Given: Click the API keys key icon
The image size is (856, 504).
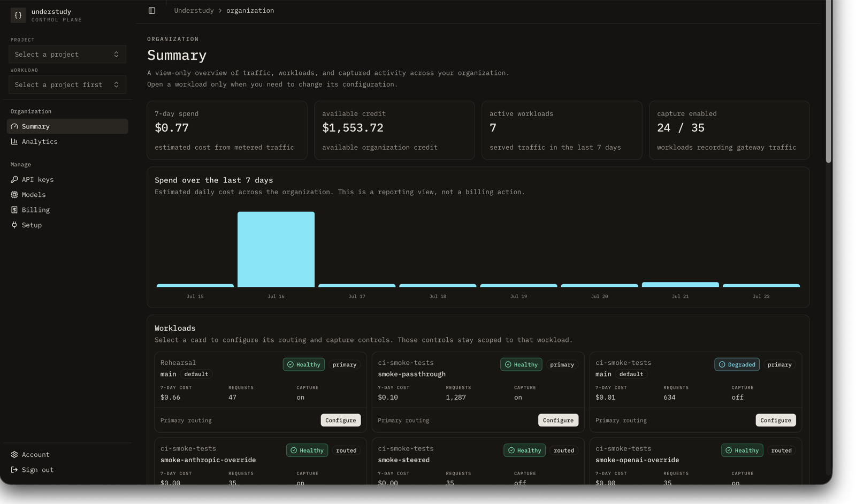Looking at the screenshot, I should pyautogui.click(x=14, y=180).
